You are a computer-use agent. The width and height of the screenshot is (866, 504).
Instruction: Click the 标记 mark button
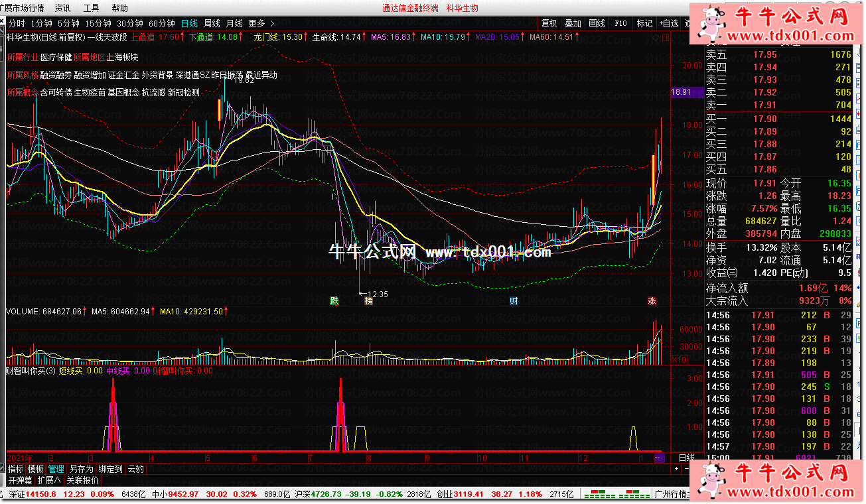pyautogui.click(x=644, y=23)
